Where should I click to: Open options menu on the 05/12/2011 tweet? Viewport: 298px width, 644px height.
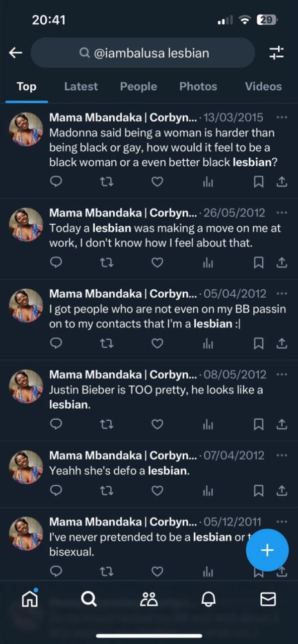(282, 521)
